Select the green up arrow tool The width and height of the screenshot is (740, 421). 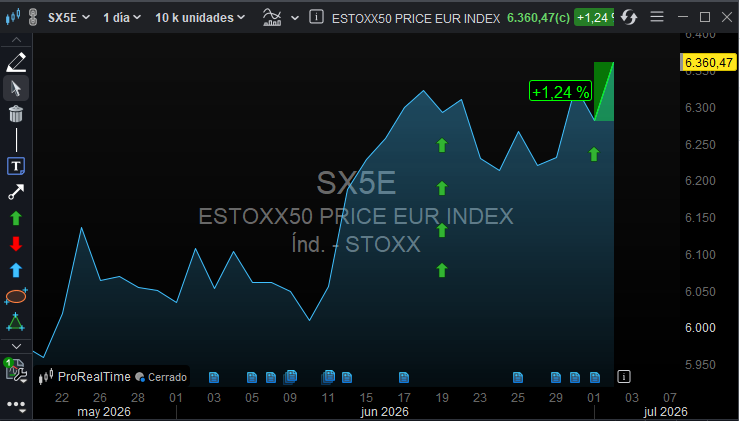coord(16,218)
